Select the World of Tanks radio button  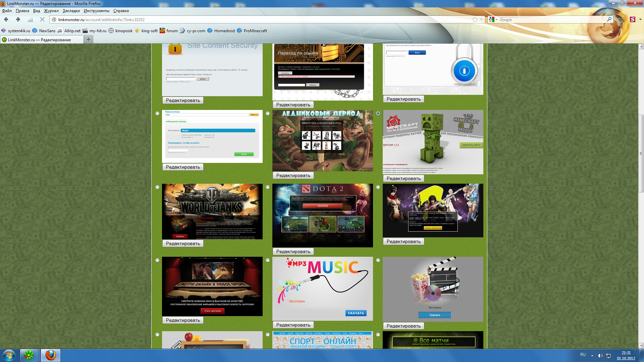click(157, 187)
